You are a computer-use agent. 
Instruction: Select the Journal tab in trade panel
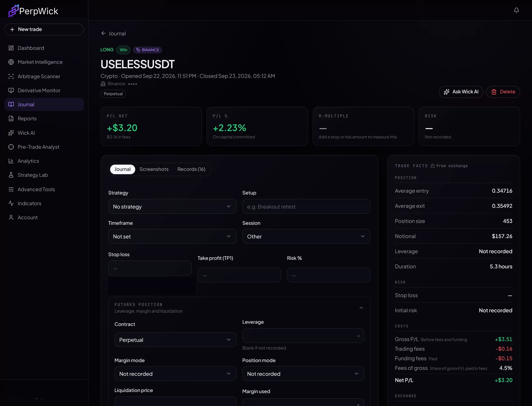pyautogui.click(x=123, y=169)
